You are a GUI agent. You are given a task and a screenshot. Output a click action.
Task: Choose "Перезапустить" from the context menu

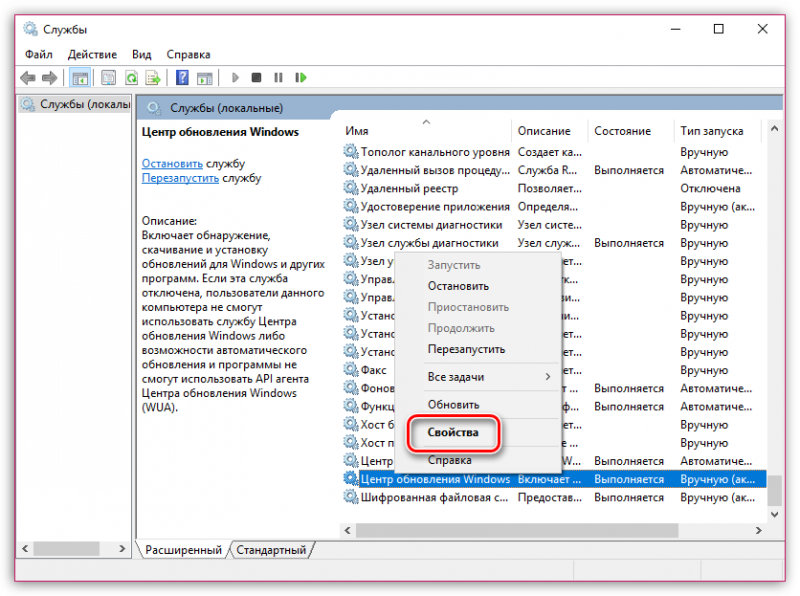tap(466, 349)
